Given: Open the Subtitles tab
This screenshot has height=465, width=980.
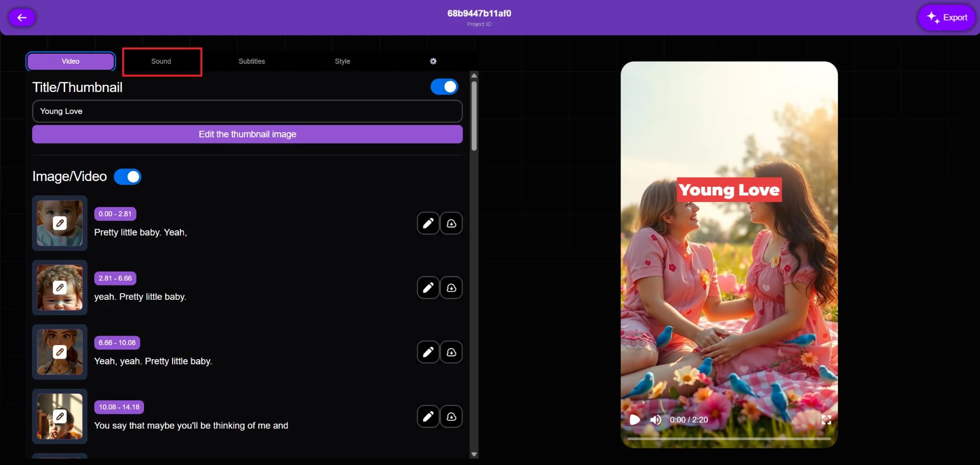Looking at the screenshot, I should point(251,61).
